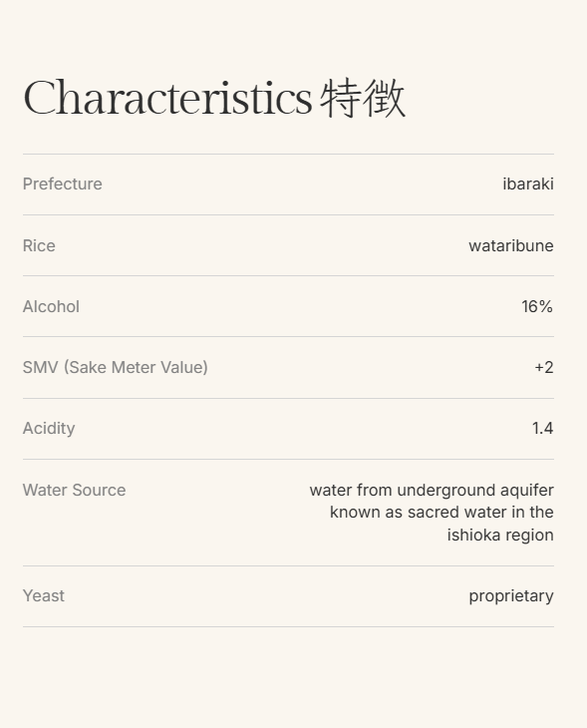Select the Alcohol label
The height and width of the screenshot is (728, 587).
(51, 306)
